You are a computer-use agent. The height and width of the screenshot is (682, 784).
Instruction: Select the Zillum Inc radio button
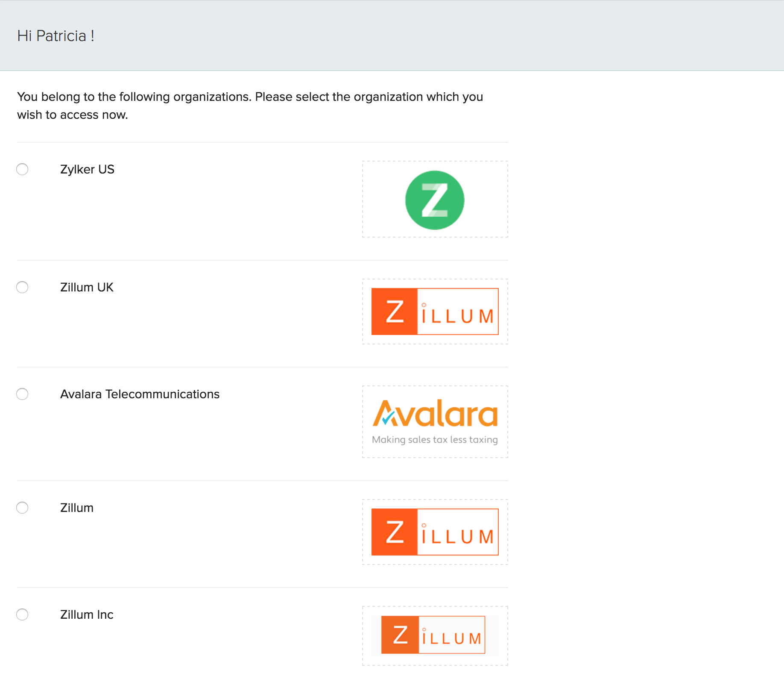tap(22, 614)
